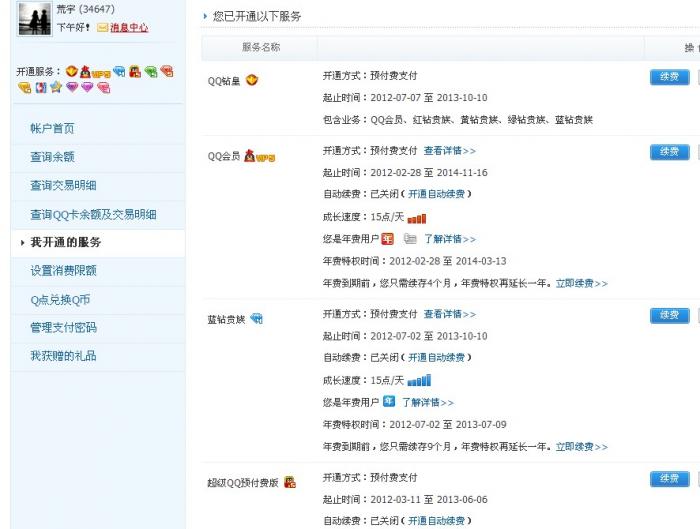Click 续费 button for 超级QQ预付费版
Viewport: 700px width, 529px height.
pyautogui.click(x=670, y=479)
